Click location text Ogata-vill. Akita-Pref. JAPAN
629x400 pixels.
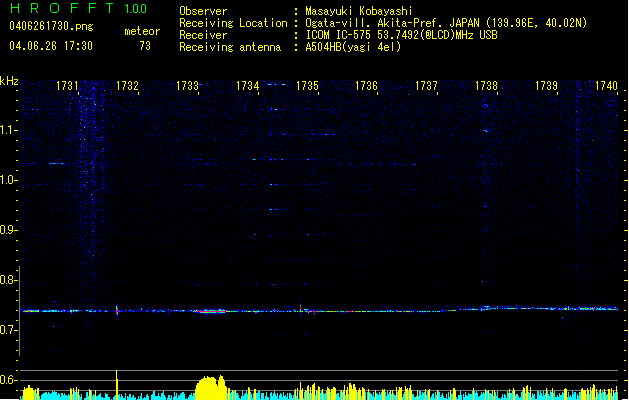tap(394, 23)
